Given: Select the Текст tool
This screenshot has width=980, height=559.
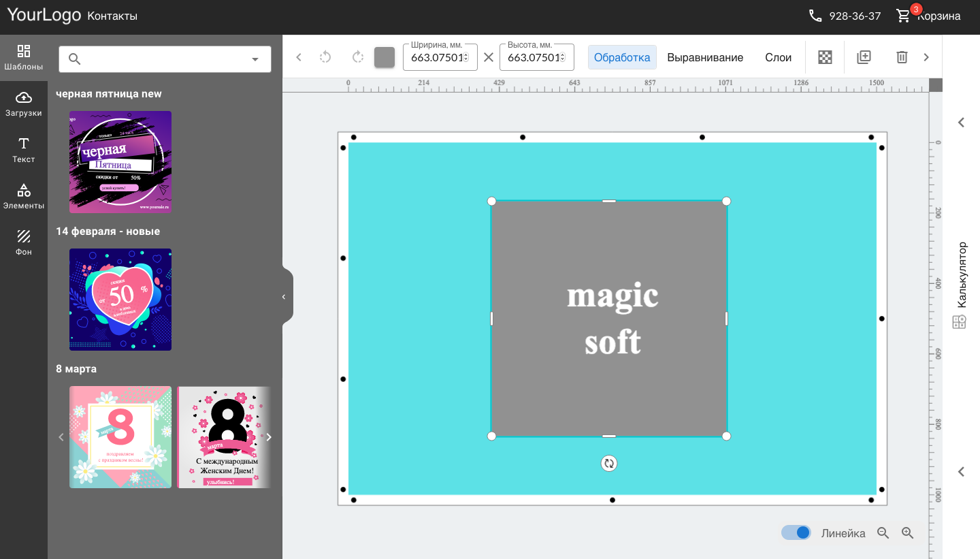Looking at the screenshot, I should [24, 150].
